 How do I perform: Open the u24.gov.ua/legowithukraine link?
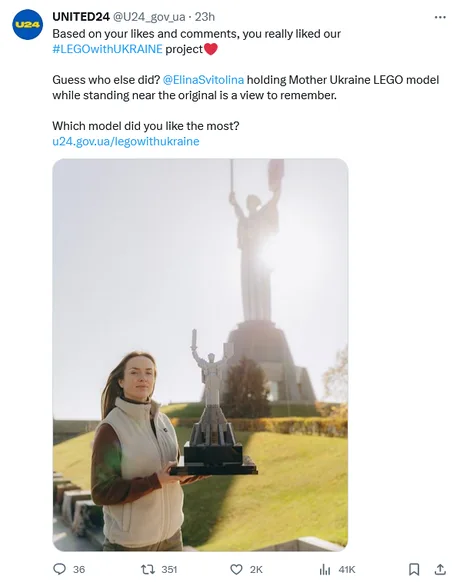tap(126, 141)
